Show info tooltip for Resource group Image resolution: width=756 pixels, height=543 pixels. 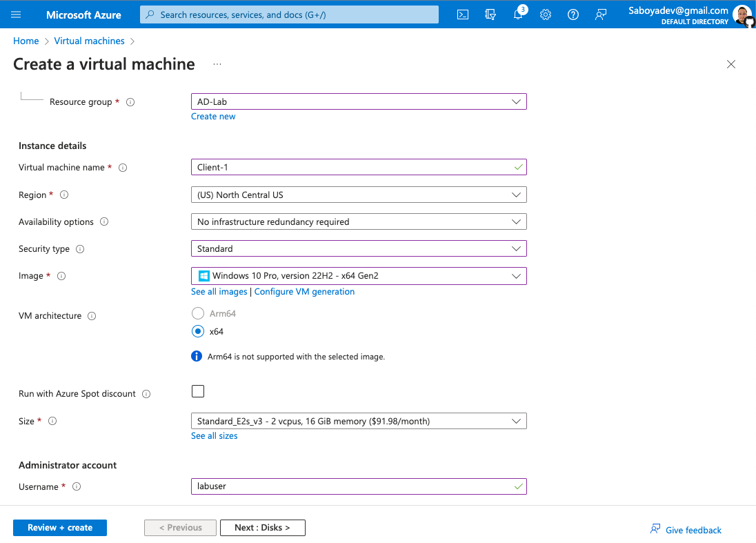[130, 101]
